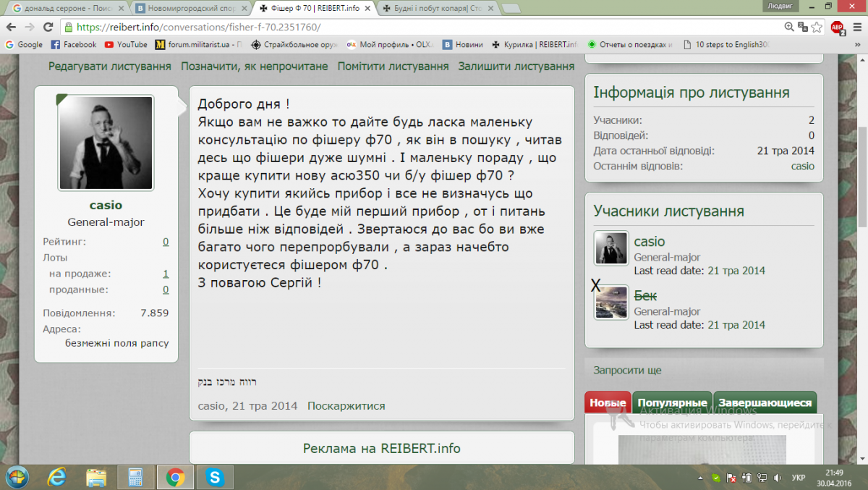Open Мой профиль OLX bookmark
The image size is (868, 490).
tap(390, 44)
